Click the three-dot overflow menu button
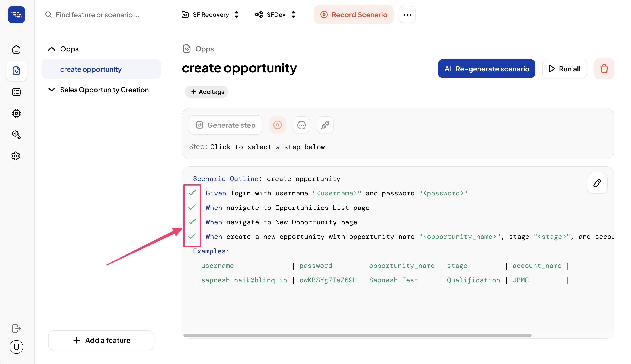This screenshot has height=364, width=631. click(406, 15)
